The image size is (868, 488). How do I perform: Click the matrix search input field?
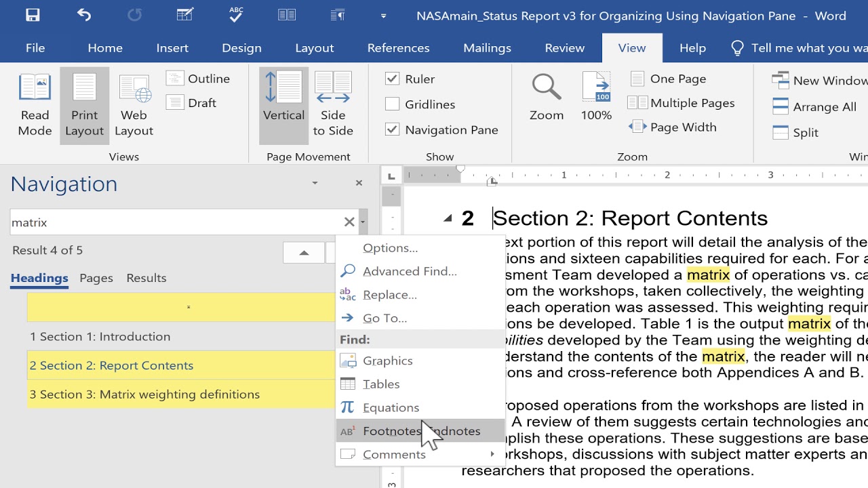176,222
